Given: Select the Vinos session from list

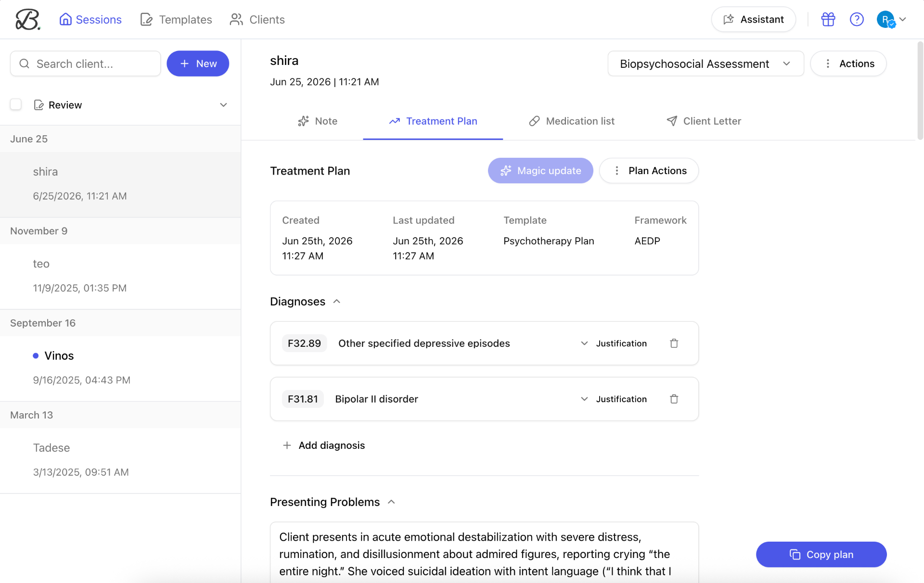Looking at the screenshot, I should click(120, 368).
